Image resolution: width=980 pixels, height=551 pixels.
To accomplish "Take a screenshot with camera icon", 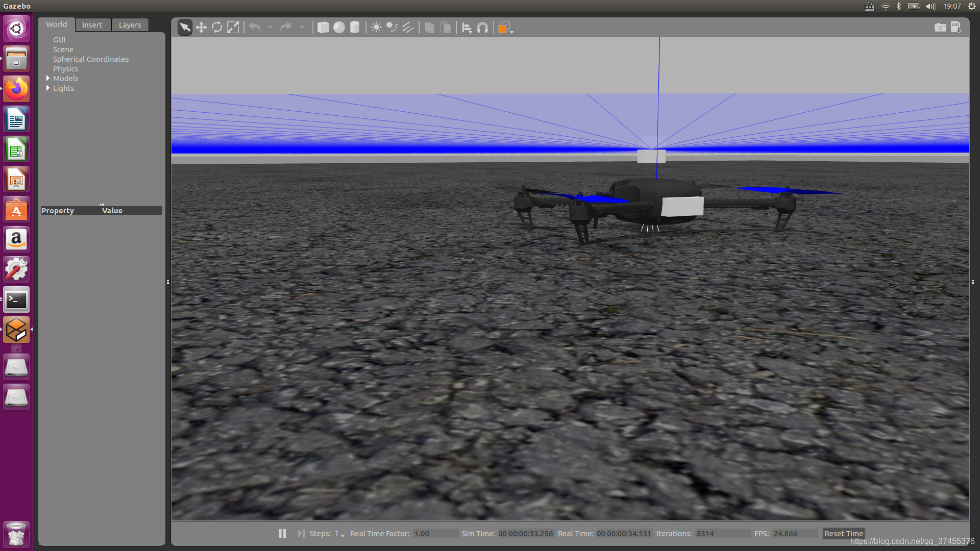I will [940, 27].
